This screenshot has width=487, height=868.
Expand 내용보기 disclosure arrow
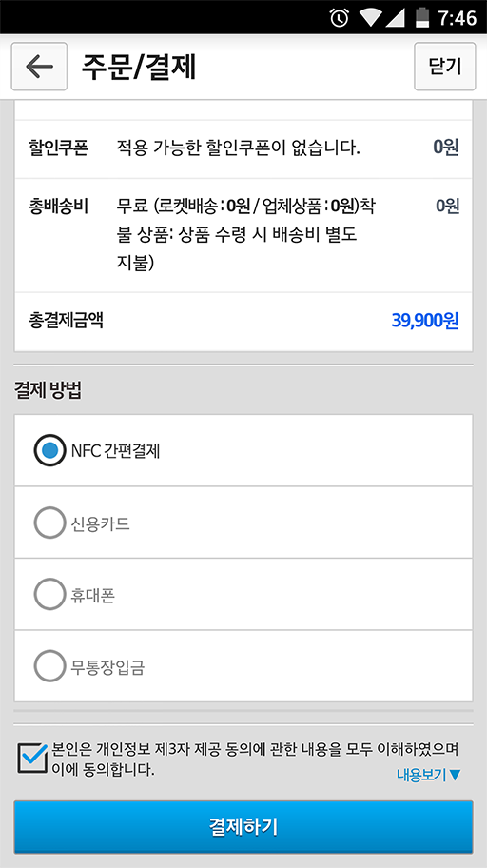click(x=429, y=775)
